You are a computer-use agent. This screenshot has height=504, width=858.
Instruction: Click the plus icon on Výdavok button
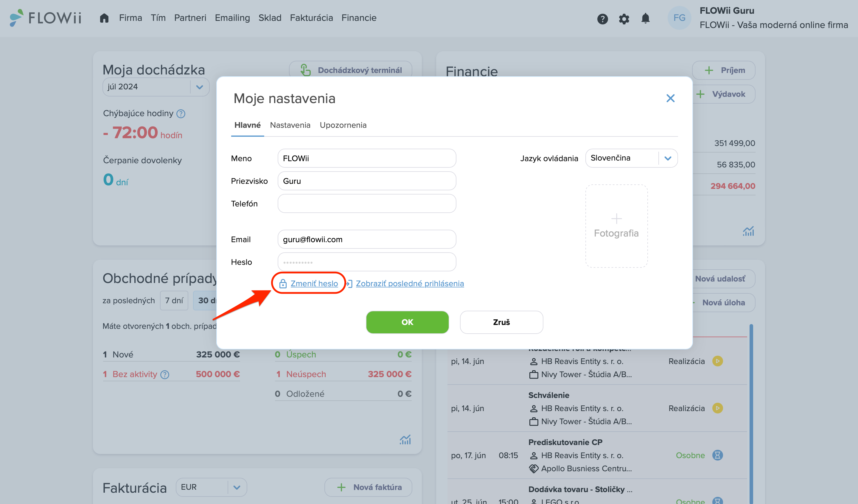[x=700, y=94]
